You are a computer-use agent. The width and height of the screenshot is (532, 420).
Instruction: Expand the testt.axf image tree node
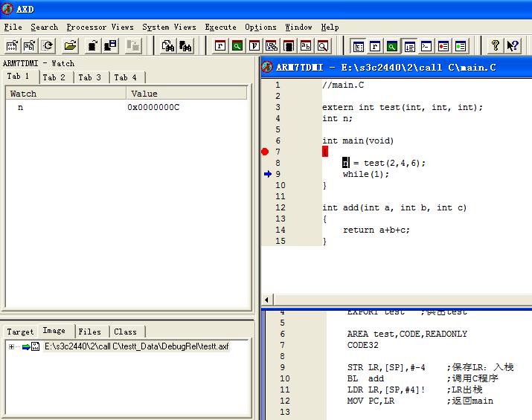[12, 347]
